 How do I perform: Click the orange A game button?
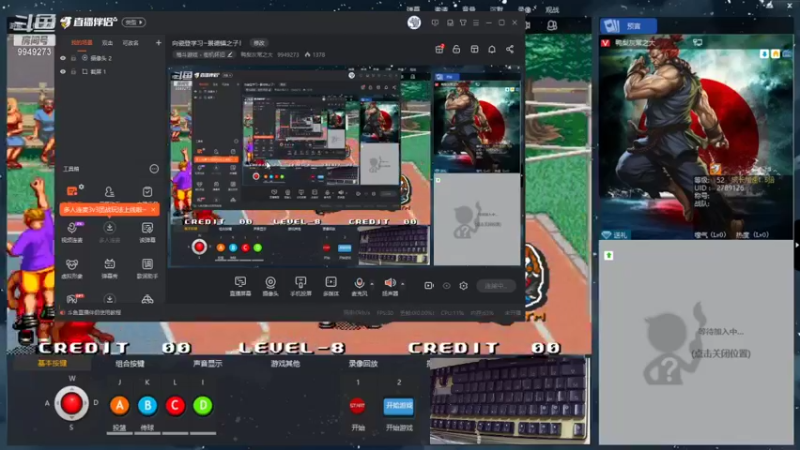119,406
